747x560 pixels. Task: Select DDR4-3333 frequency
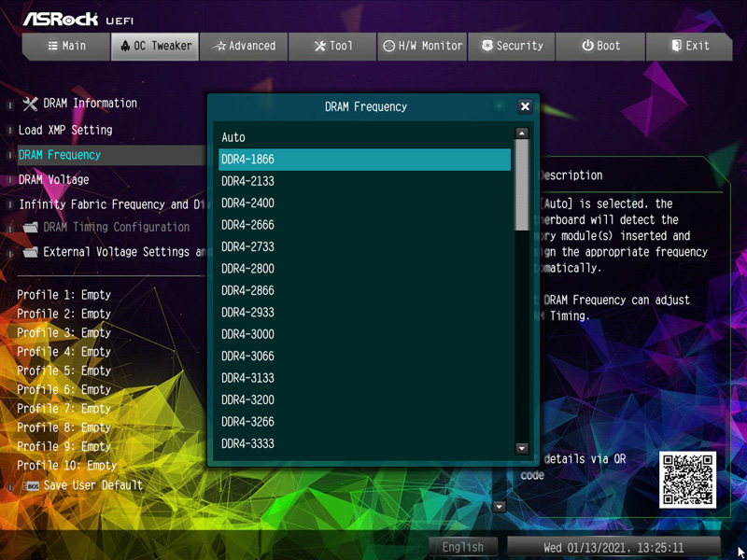(364, 444)
